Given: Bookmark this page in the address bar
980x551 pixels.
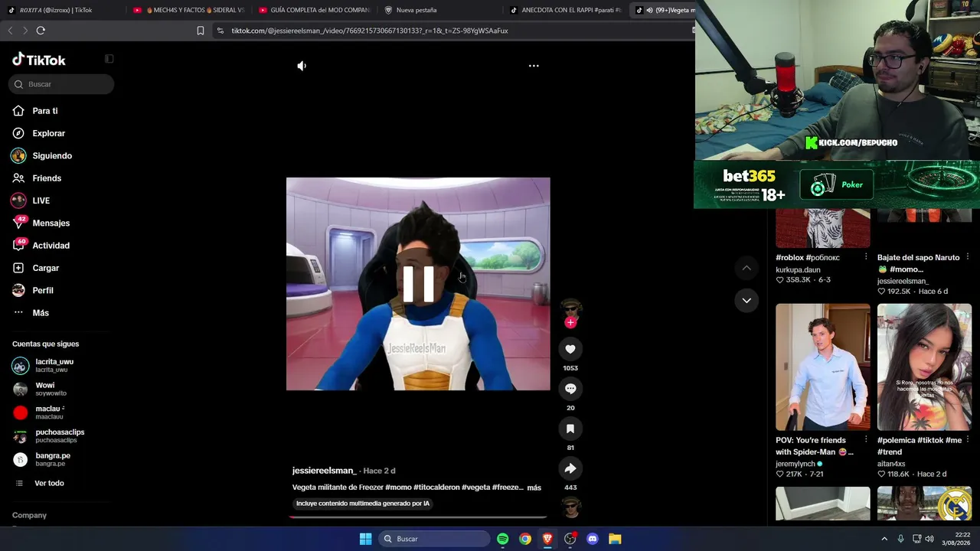Looking at the screenshot, I should click(201, 31).
